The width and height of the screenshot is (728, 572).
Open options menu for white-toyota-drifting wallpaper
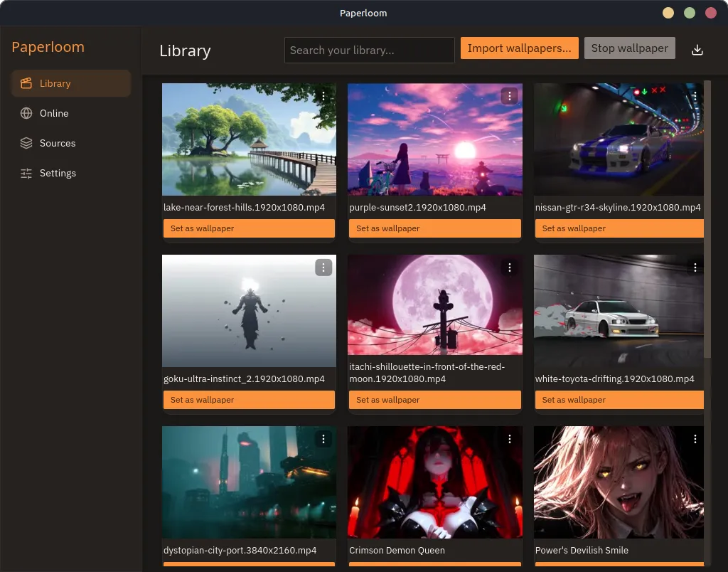(x=695, y=268)
